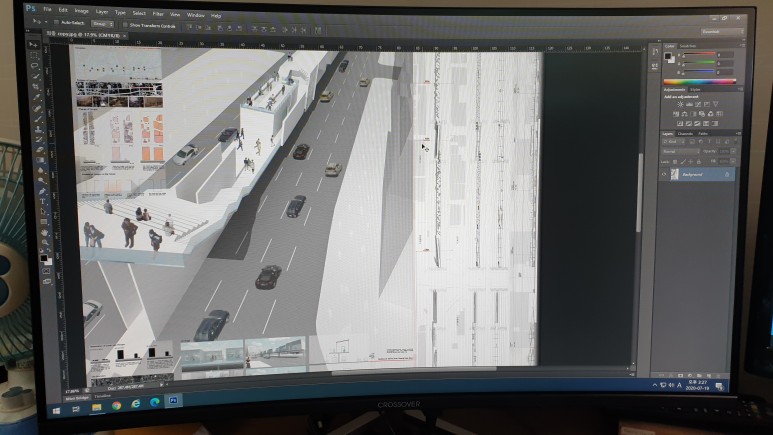773x435 pixels.
Task: Select the Hand tool
Action: (43, 233)
